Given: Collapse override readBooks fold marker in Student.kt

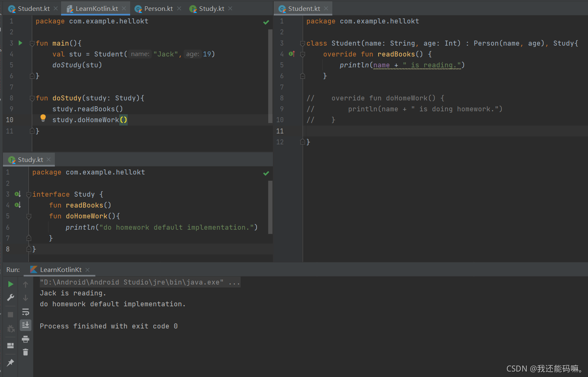Looking at the screenshot, I should [303, 54].
